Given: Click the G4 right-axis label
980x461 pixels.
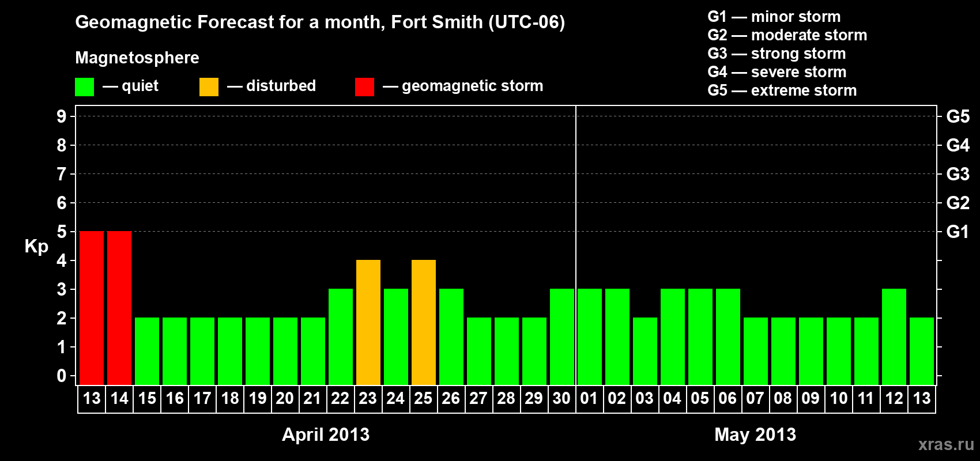Looking at the screenshot, I should (958, 145).
